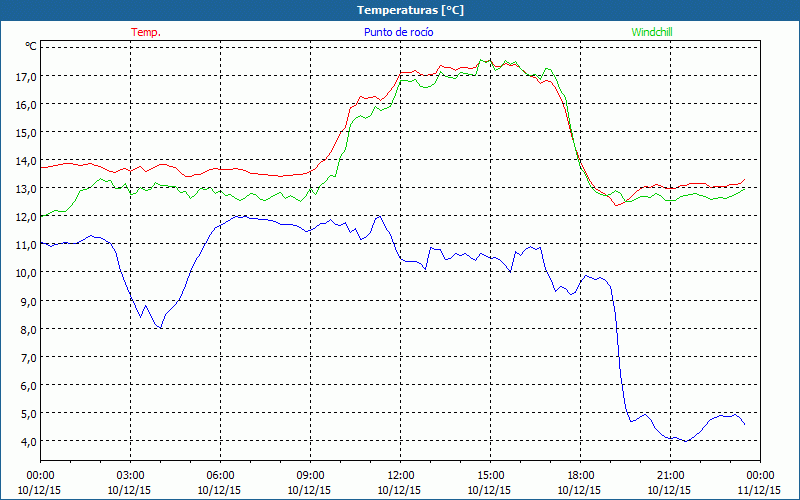Click the °C unit label on axis
Image resolution: width=800 pixels, height=500 pixels.
click(31, 46)
